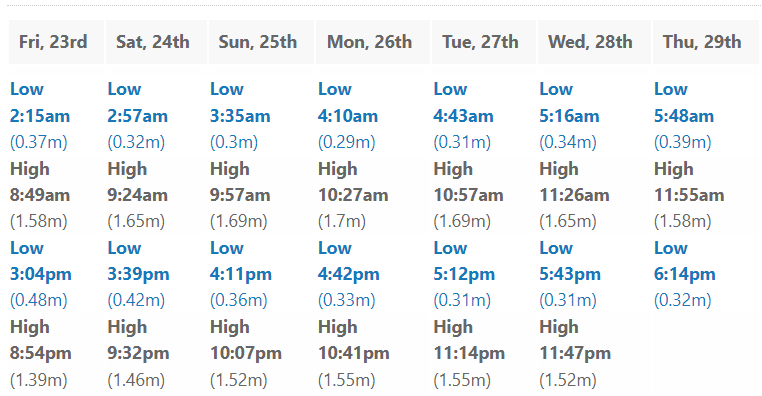Click the 11:55am high tide on Thursday

point(689,195)
